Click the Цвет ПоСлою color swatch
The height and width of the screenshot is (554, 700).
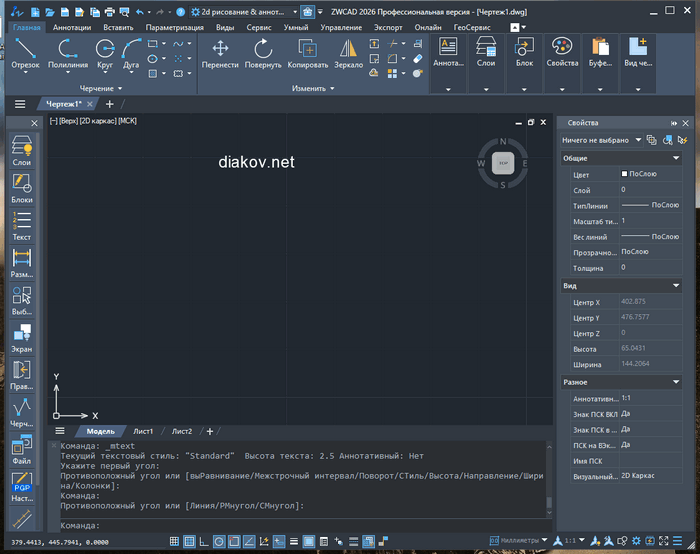[x=625, y=174]
